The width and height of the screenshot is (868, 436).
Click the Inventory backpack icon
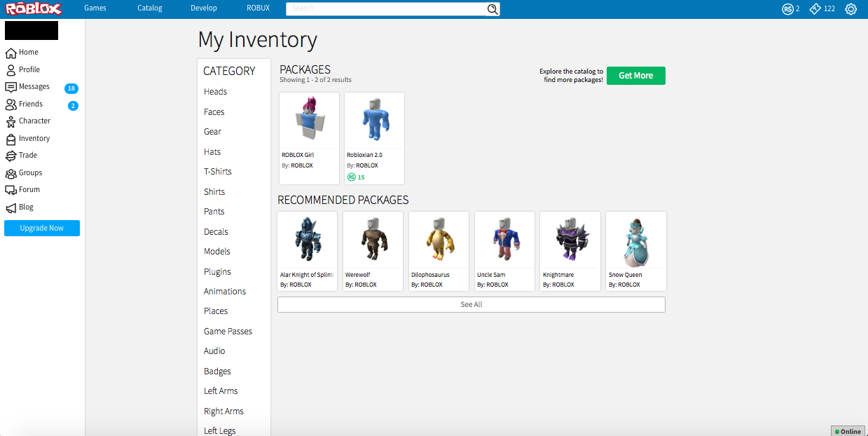[x=11, y=139]
